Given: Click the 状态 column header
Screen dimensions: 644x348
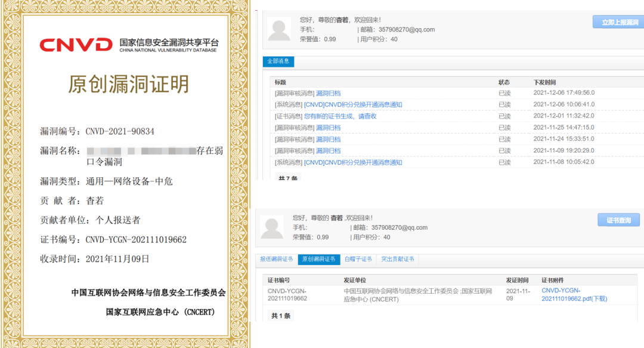Looking at the screenshot, I should coord(504,82).
